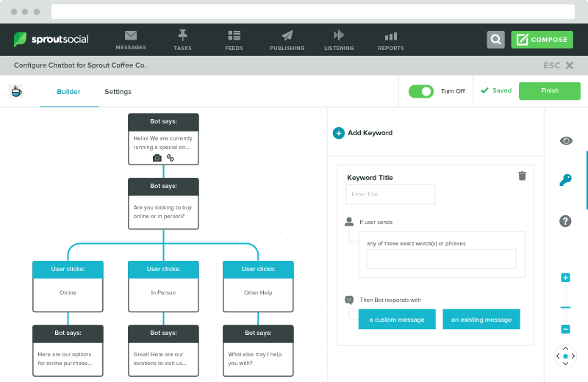Open the Feeds section

pyautogui.click(x=234, y=40)
